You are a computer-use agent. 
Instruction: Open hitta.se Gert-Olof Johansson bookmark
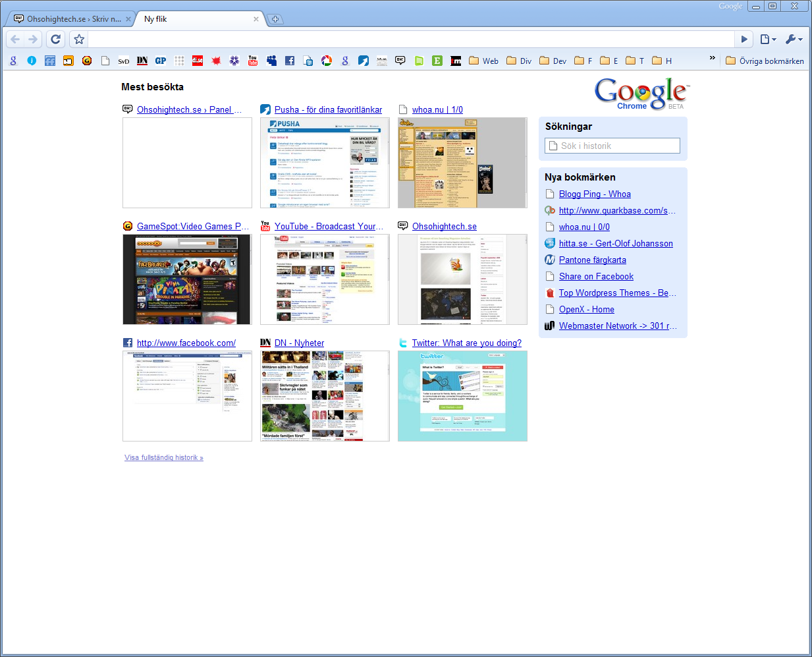click(x=616, y=243)
